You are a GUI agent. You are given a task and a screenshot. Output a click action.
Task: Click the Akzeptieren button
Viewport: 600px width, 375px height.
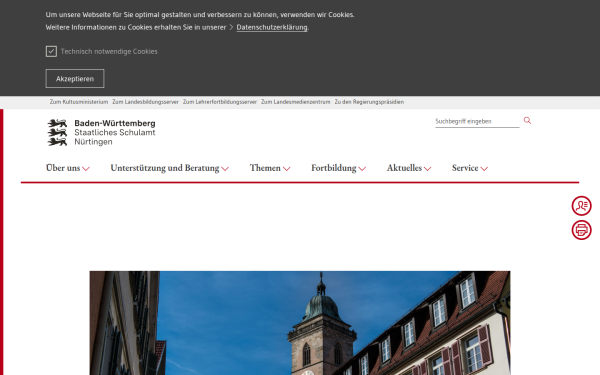(75, 78)
